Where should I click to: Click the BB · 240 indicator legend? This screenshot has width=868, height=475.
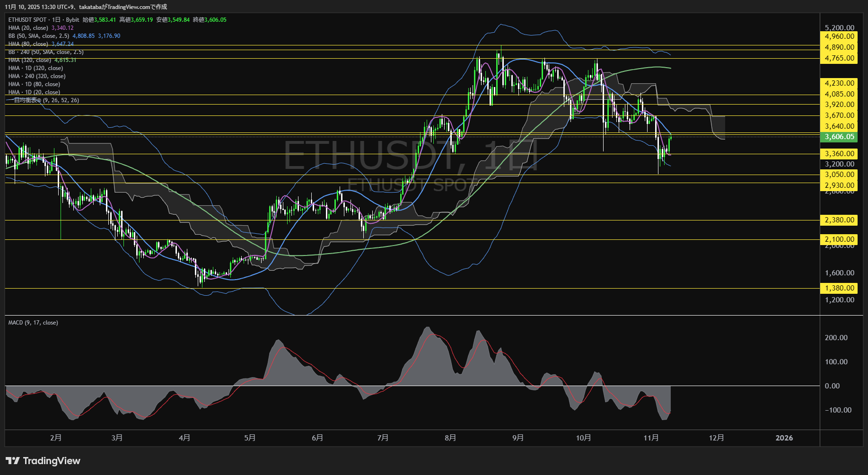click(x=46, y=52)
